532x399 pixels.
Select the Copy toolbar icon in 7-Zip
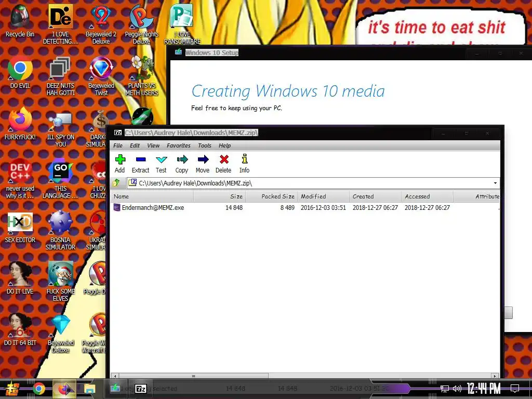click(x=182, y=164)
